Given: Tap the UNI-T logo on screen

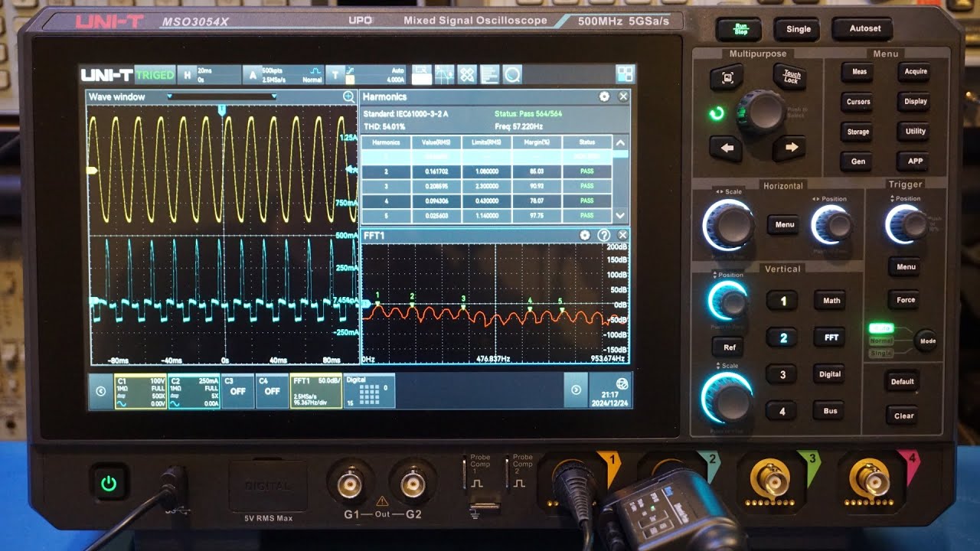Looking at the screenshot, I should pyautogui.click(x=106, y=74).
